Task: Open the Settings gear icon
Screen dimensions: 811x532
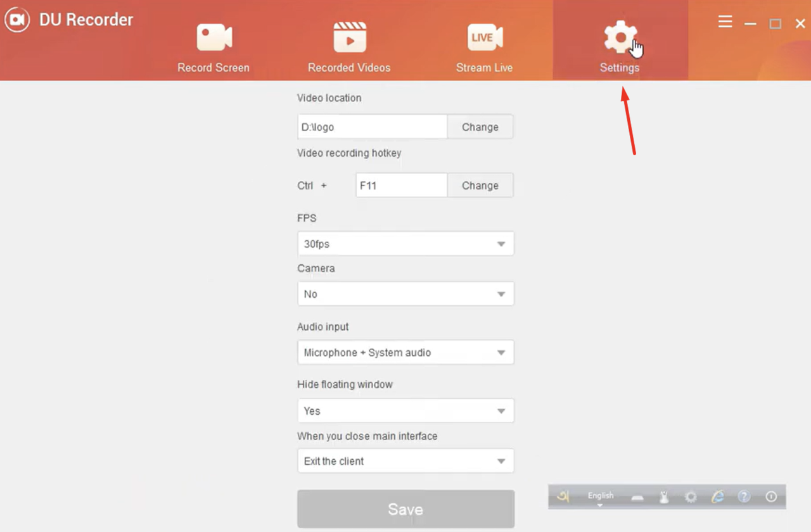Action: coord(620,37)
